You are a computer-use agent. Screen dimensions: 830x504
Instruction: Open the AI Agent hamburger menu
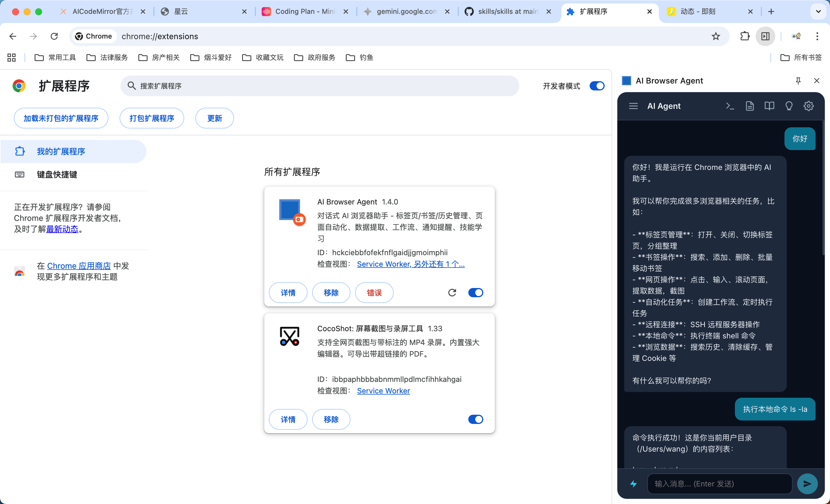point(633,106)
